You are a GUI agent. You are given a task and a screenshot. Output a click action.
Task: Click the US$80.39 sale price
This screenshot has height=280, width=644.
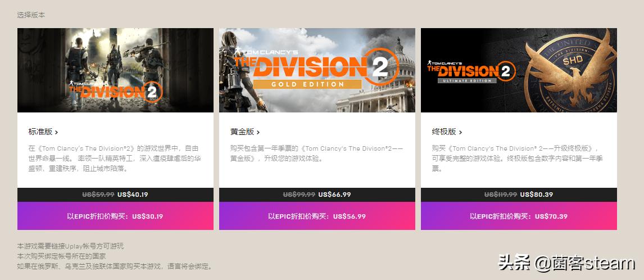[536, 195]
